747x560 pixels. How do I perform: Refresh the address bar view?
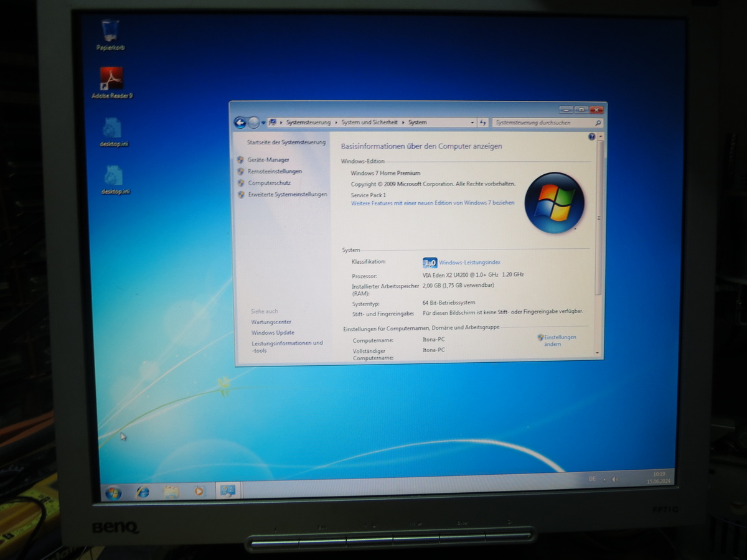pos(483,123)
